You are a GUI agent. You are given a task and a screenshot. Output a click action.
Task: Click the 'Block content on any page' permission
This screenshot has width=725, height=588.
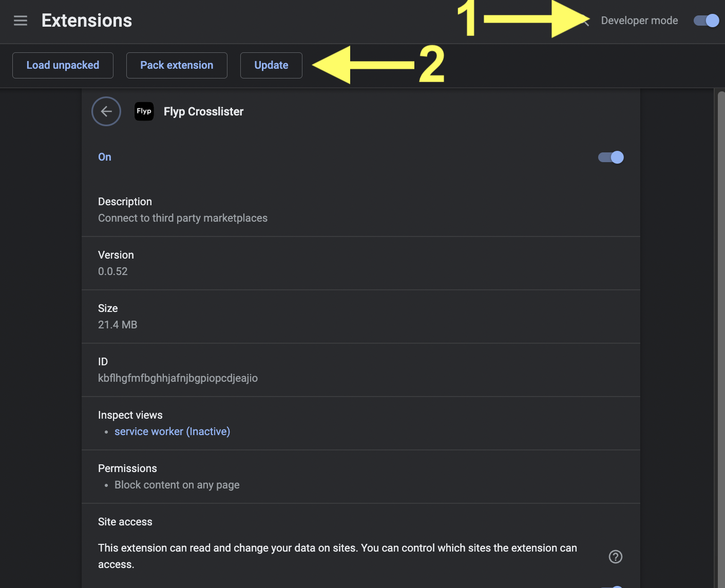tap(177, 485)
